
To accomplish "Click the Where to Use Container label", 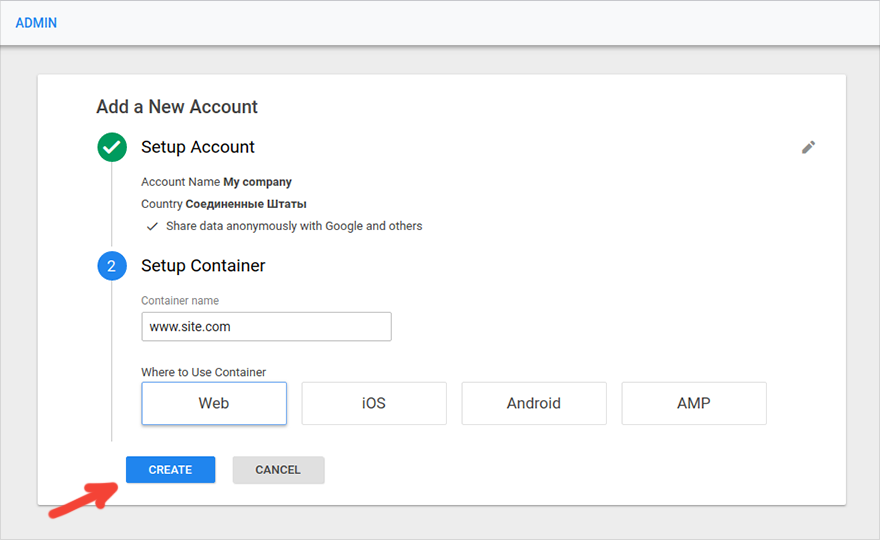I will (204, 372).
